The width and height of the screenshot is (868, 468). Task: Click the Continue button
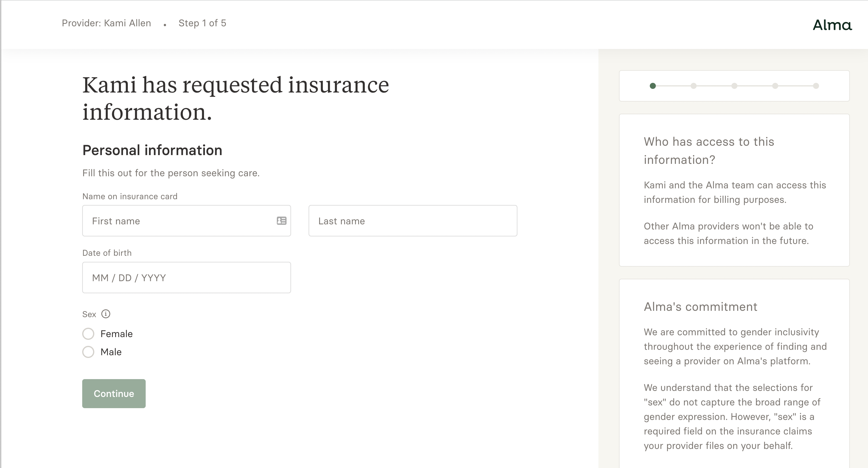[114, 394]
